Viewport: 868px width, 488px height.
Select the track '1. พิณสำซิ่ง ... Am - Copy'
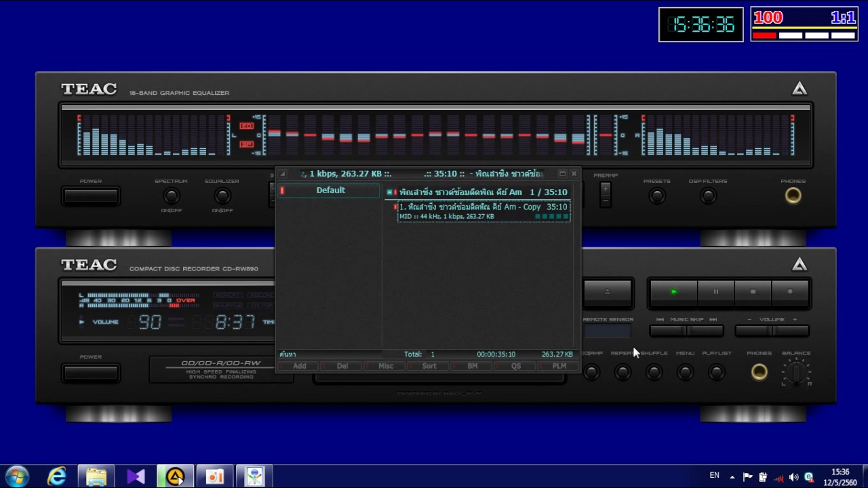coord(484,211)
